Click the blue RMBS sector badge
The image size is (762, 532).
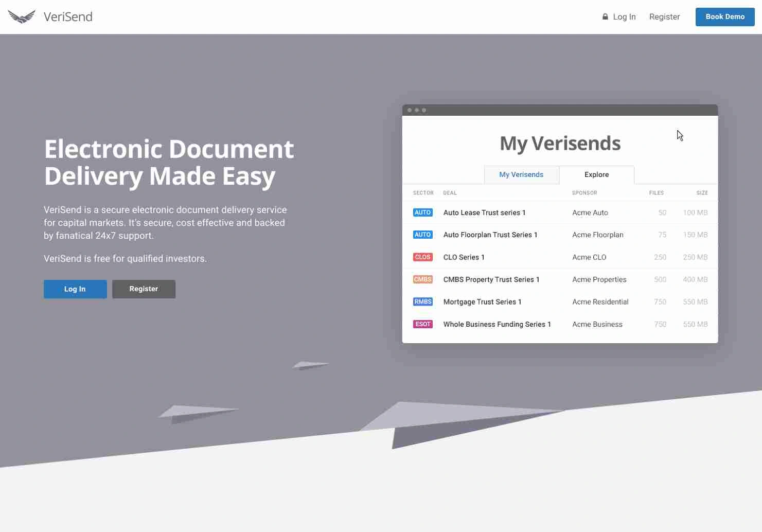[x=422, y=302]
